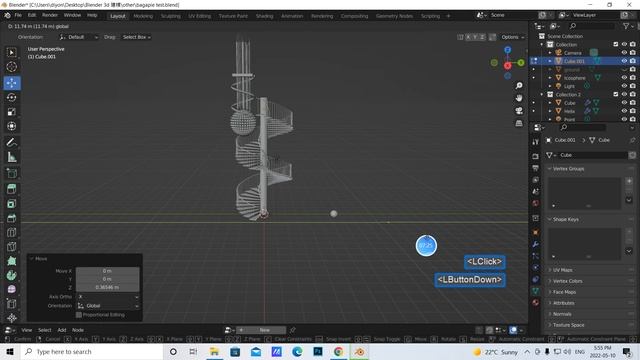Open the Modifiers wrench properties tab
Image resolution: width=640 pixels, height=360 pixels.
536,244
